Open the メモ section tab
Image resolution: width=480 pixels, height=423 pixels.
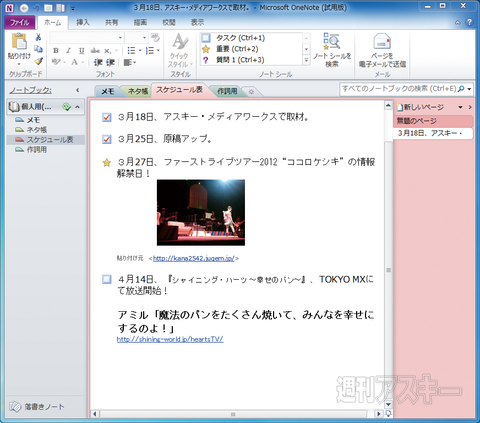point(108,91)
